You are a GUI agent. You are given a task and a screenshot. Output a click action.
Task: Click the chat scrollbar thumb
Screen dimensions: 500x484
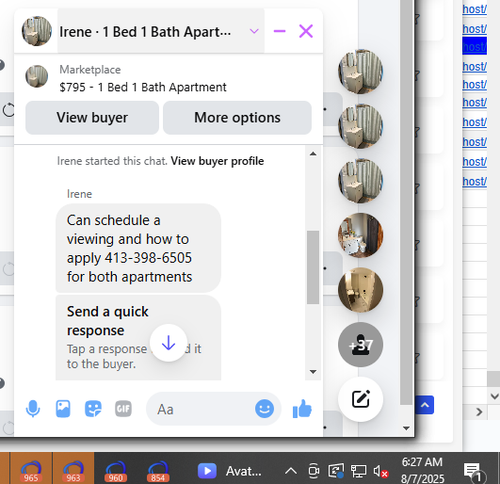pos(313,267)
